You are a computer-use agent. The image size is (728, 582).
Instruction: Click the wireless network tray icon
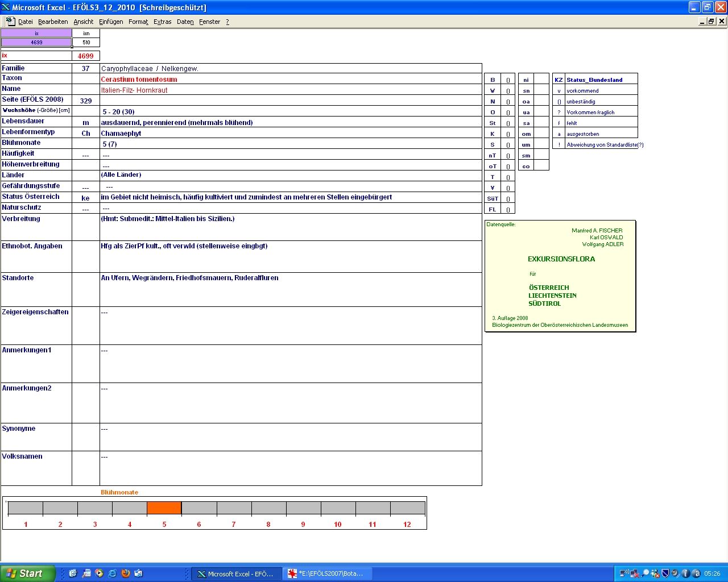[624, 573]
